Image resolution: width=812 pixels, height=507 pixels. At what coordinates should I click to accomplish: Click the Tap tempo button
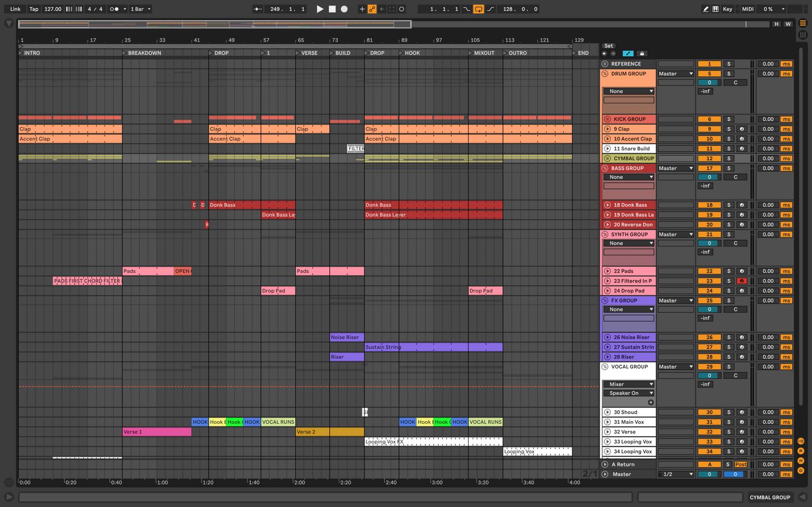(x=34, y=9)
